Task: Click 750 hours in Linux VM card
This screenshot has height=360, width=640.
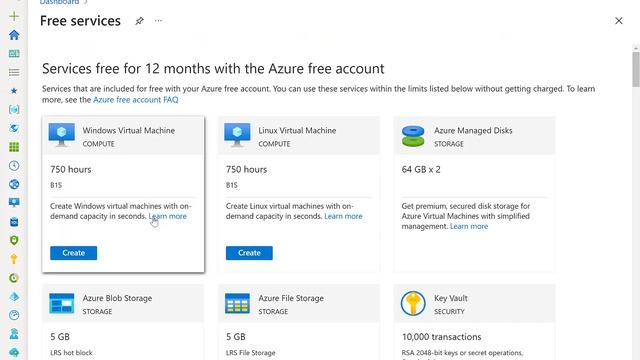Action: 246,169
